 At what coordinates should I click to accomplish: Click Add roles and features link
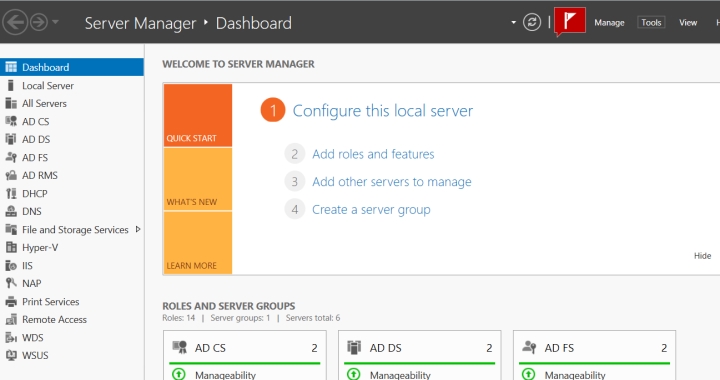tap(373, 154)
